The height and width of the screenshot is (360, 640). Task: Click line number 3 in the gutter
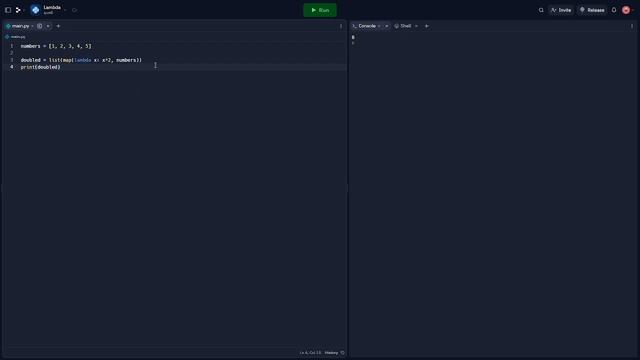tap(11, 60)
